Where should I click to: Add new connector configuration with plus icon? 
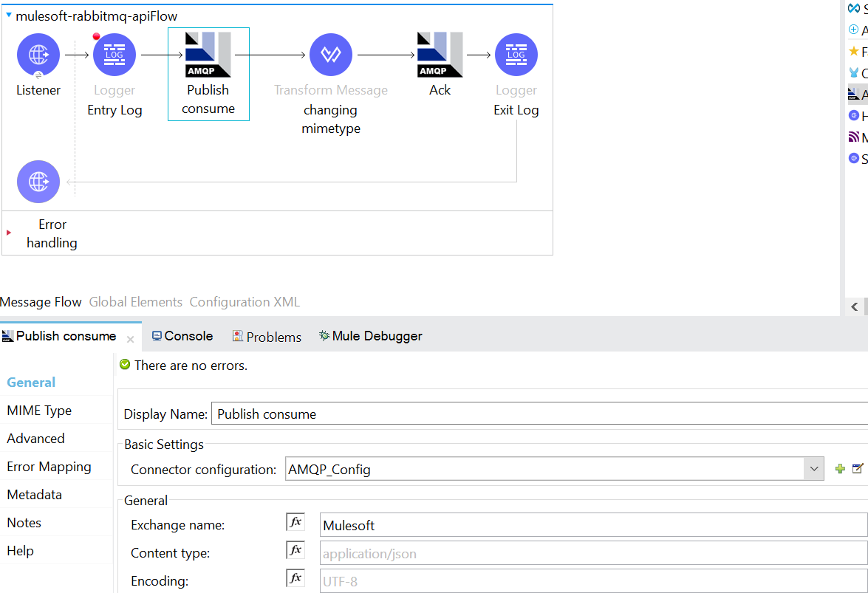click(840, 469)
